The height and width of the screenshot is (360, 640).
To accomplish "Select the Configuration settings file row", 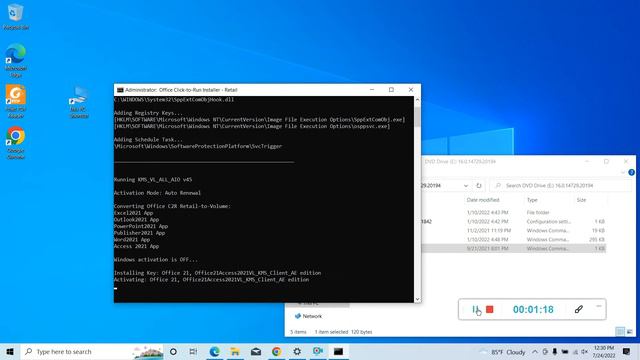I will coord(513,222).
